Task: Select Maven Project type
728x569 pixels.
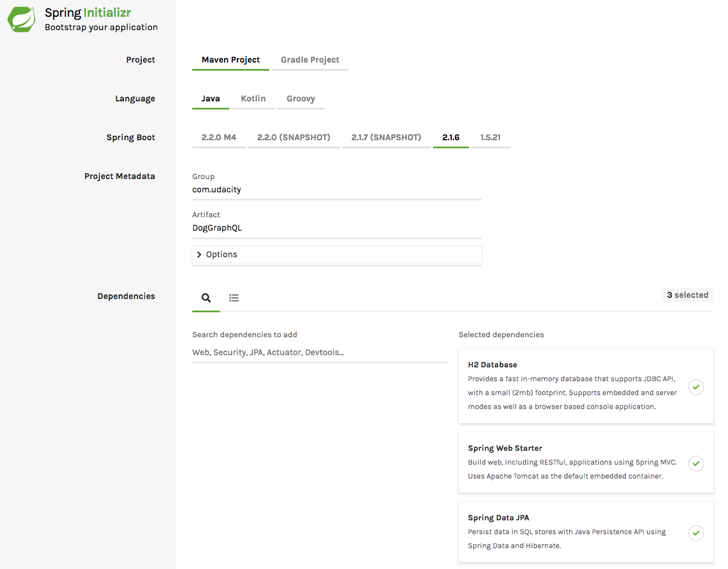Action: pyautogui.click(x=231, y=60)
